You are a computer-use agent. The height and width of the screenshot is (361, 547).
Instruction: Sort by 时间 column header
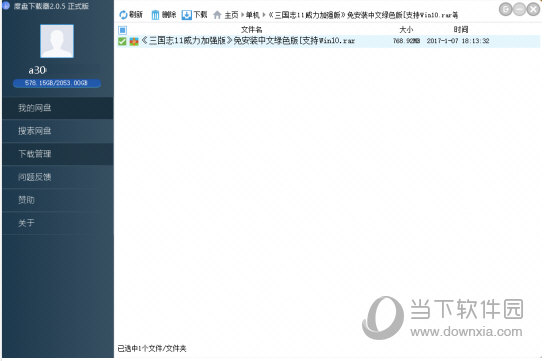click(x=461, y=30)
